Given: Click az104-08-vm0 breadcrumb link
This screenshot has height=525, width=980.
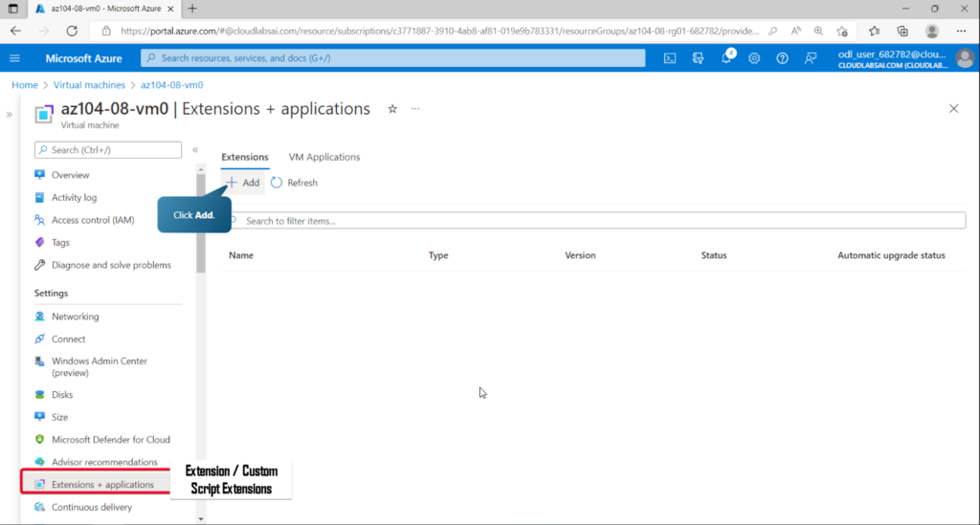Looking at the screenshot, I should click(x=172, y=85).
